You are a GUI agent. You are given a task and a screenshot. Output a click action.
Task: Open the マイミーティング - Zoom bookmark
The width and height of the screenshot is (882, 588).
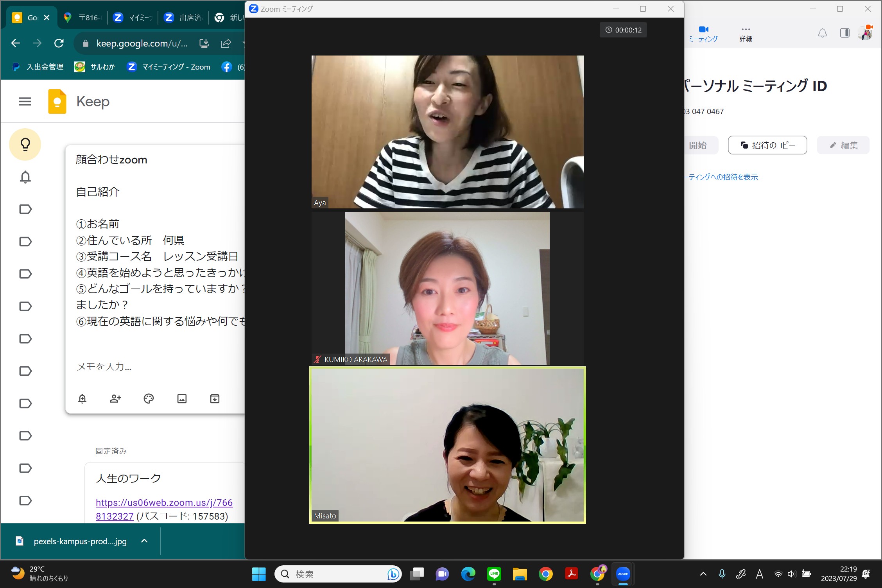[x=169, y=67]
